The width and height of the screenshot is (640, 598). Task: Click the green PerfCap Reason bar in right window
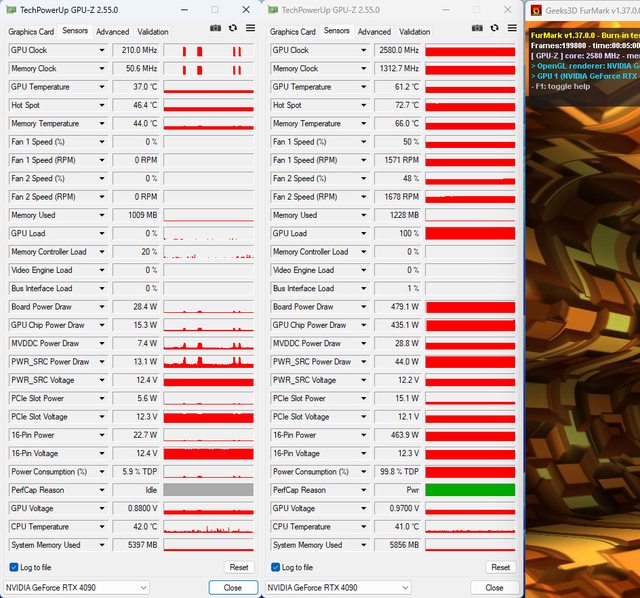tap(469, 490)
